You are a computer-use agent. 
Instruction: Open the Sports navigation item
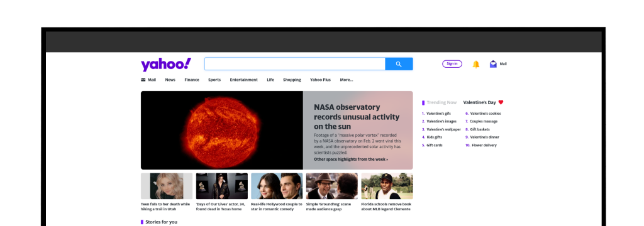(x=214, y=80)
